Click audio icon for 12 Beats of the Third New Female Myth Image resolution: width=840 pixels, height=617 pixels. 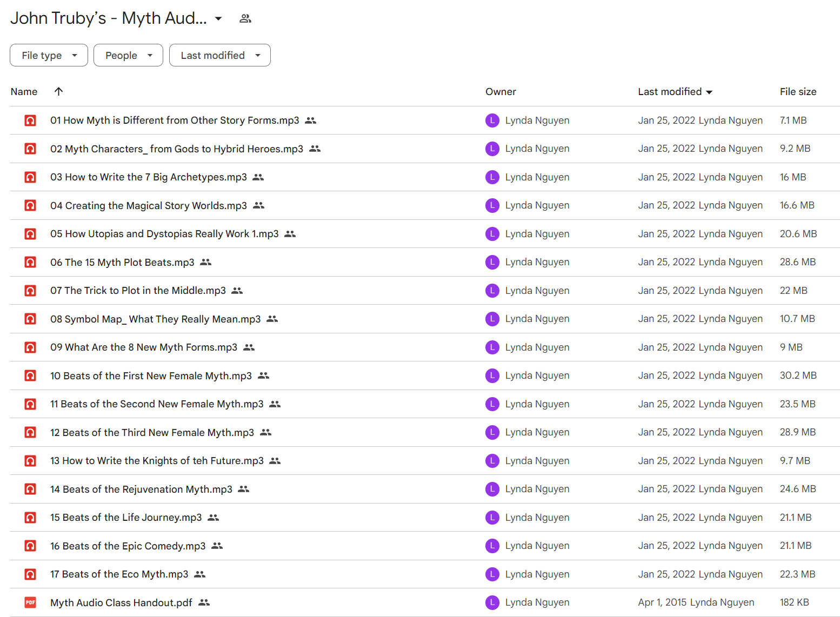[x=30, y=432]
